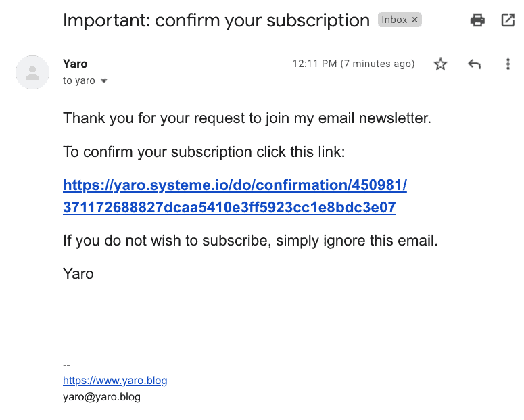Reply to the email with the arrow icon
Screen dimensions: 524x420
(475, 64)
